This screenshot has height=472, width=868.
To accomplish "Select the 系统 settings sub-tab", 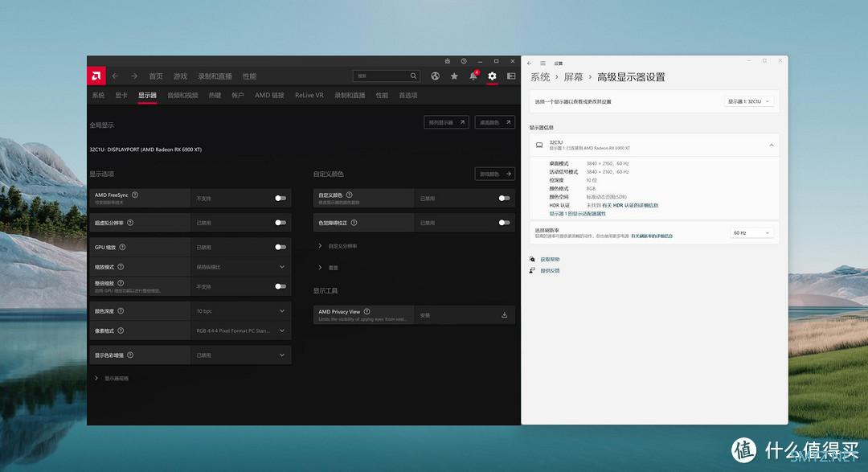I will (99, 96).
